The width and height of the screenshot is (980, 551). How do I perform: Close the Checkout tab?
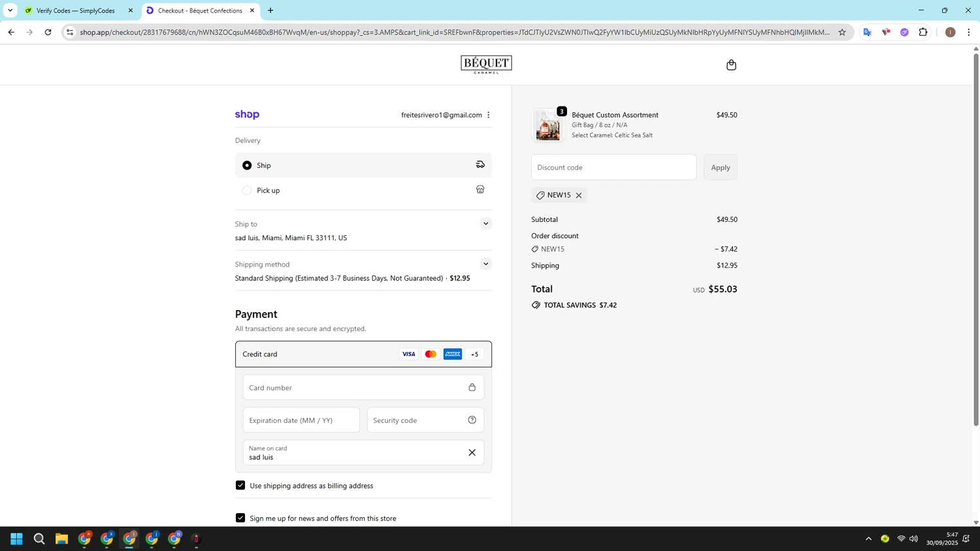252,10
